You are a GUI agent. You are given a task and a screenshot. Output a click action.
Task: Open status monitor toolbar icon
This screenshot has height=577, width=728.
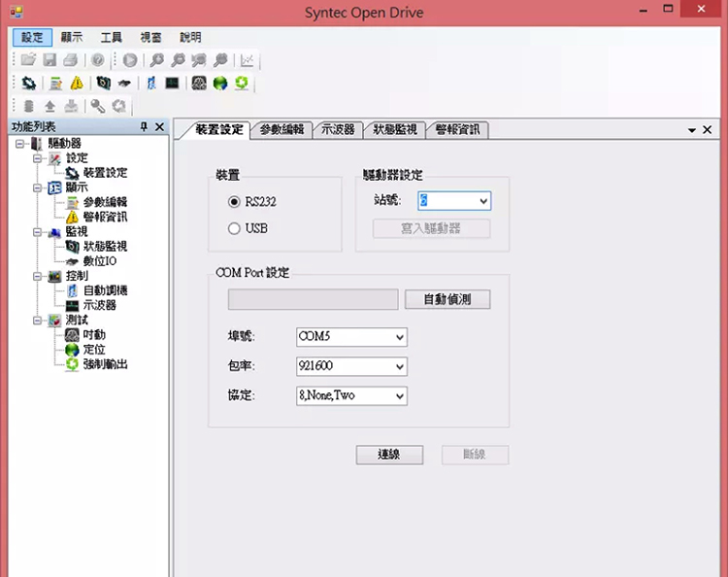coord(103,84)
